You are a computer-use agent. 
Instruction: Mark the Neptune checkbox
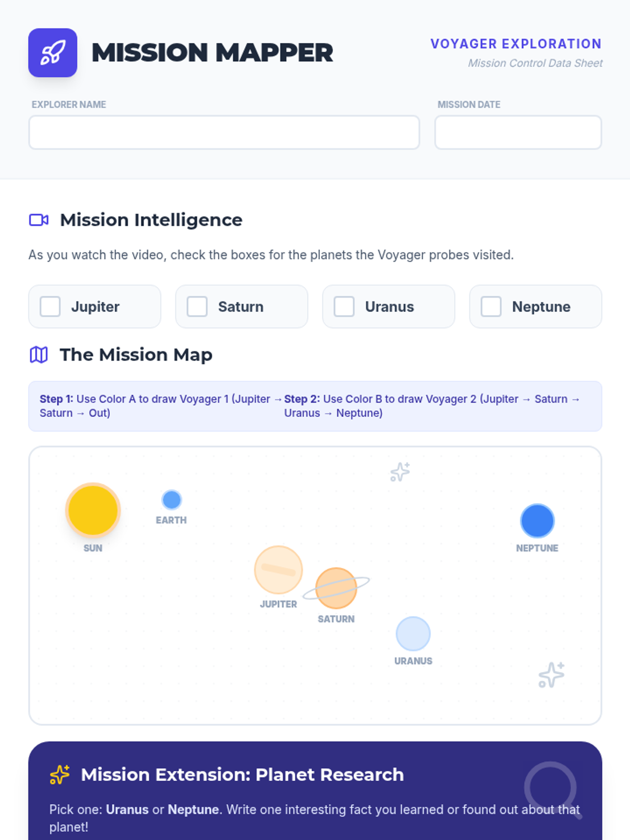click(491, 307)
